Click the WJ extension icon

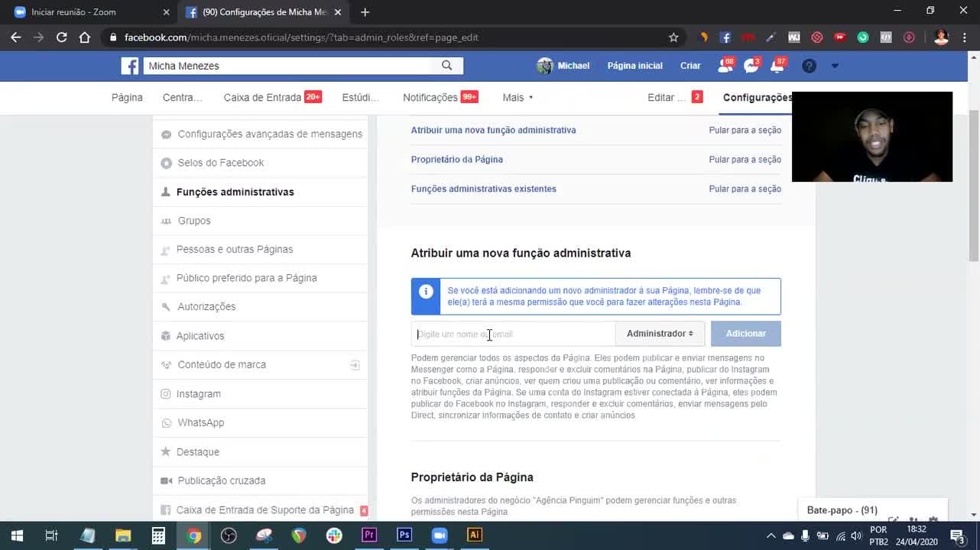click(794, 37)
